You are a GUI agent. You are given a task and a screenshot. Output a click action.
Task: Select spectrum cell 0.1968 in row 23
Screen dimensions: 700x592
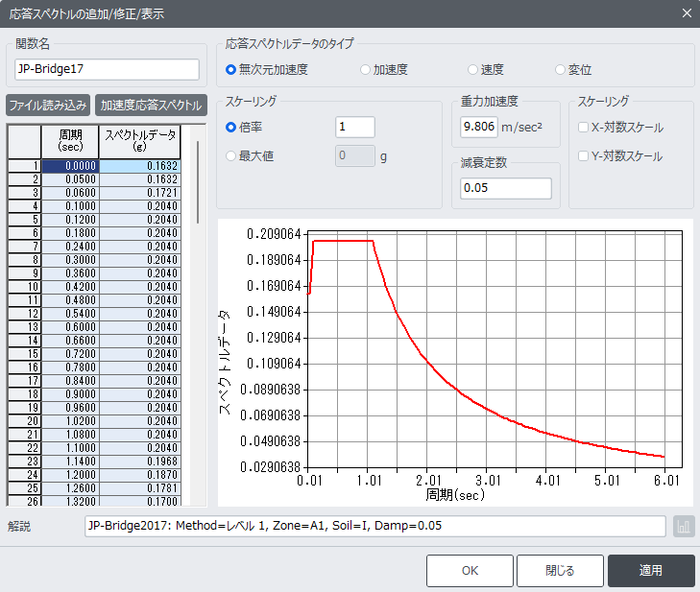[139, 462]
